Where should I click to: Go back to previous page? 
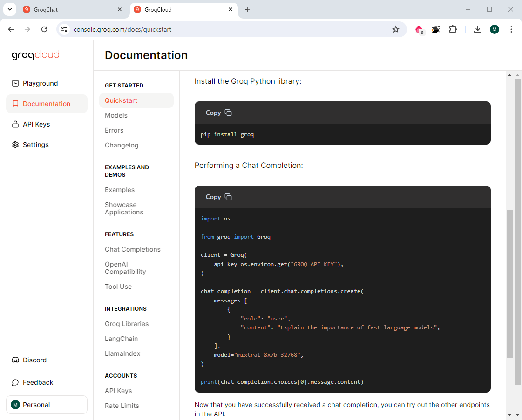point(11,29)
